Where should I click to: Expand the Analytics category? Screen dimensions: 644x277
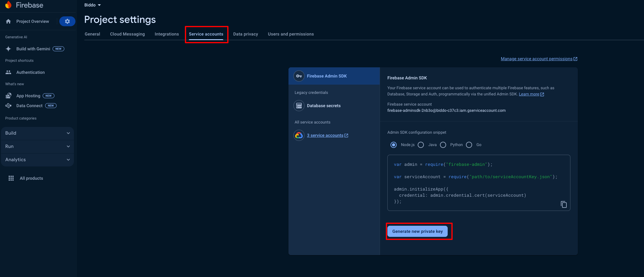[x=37, y=160]
